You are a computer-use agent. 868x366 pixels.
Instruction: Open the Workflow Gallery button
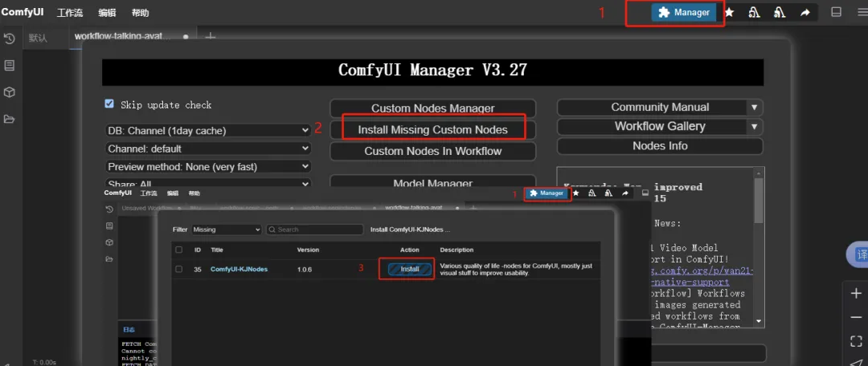(652, 127)
